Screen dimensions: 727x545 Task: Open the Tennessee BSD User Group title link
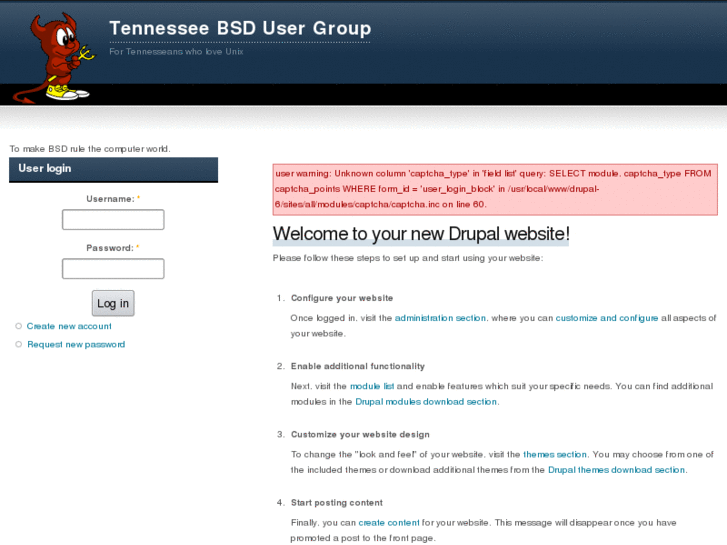coord(240,28)
